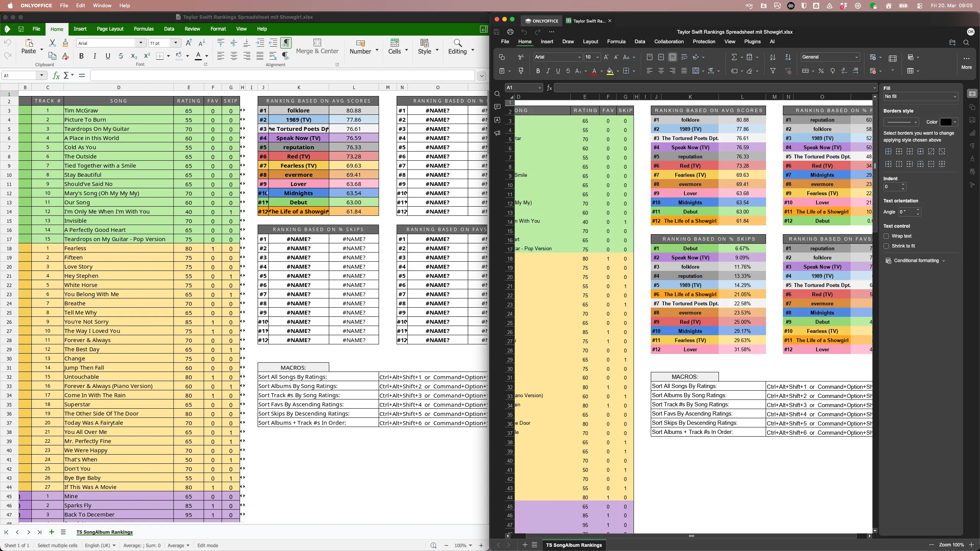980x551 pixels.
Task: Increase the Indent value stepper
Action: pos(903,185)
